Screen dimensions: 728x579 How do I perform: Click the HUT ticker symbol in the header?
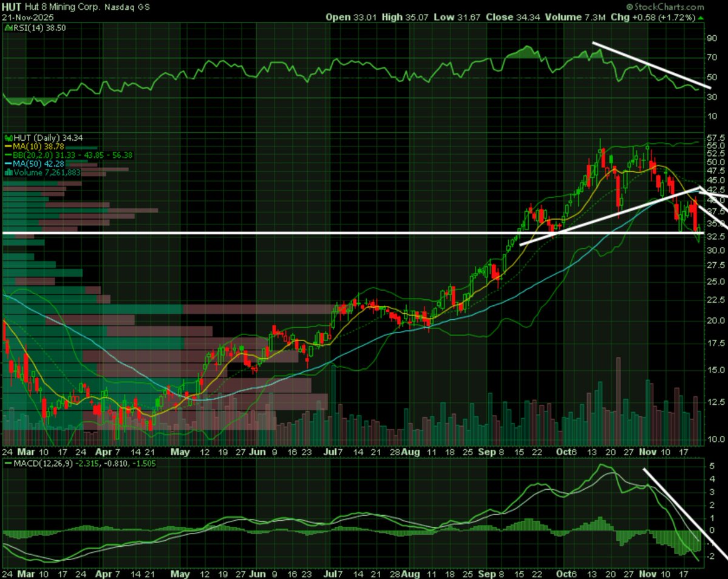(x=12, y=7)
